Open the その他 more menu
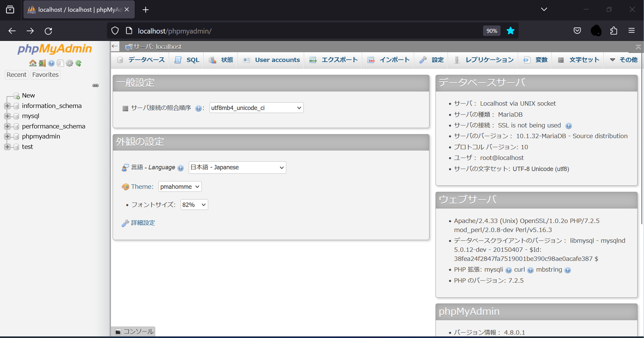Screen dimensions: 644x338 pos(624,60)
